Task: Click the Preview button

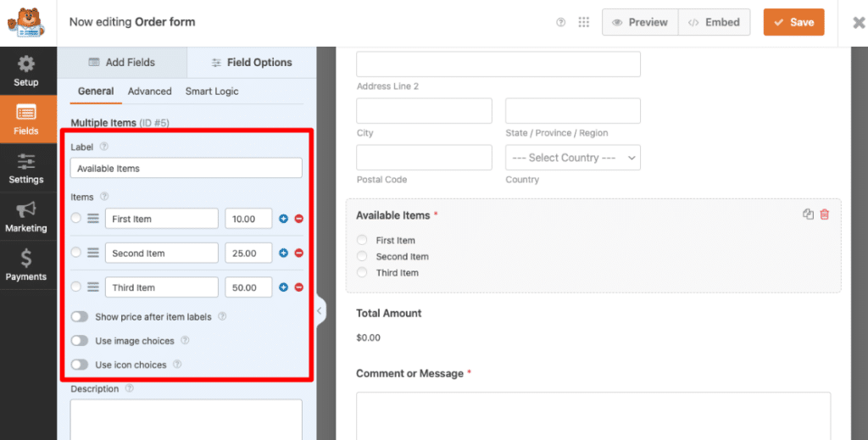Action: coord(640,22)
